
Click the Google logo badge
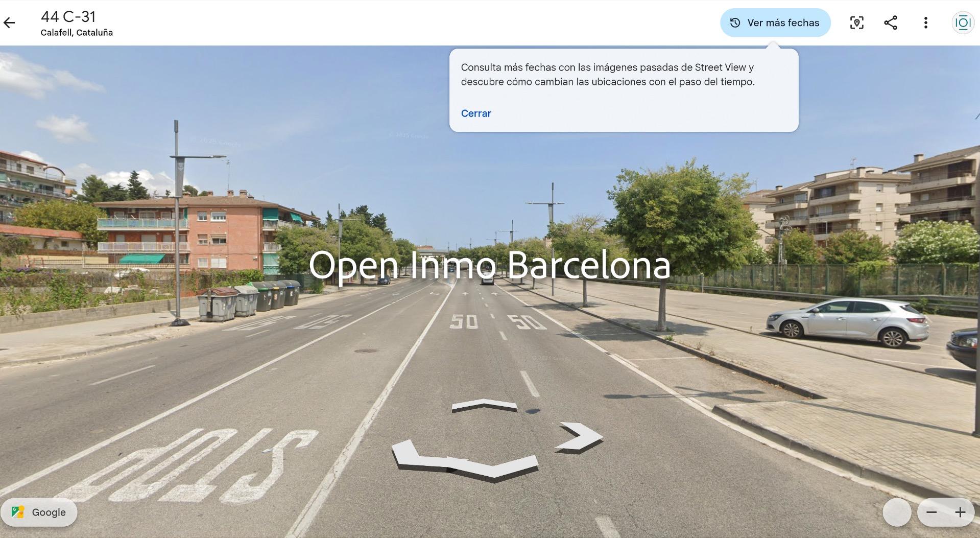coord(39,512)
